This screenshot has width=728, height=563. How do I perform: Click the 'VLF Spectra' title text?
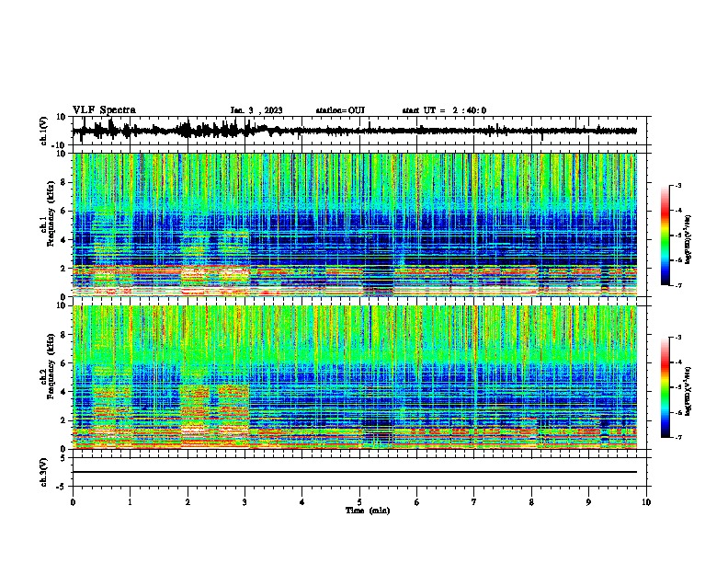click(104, 110)
